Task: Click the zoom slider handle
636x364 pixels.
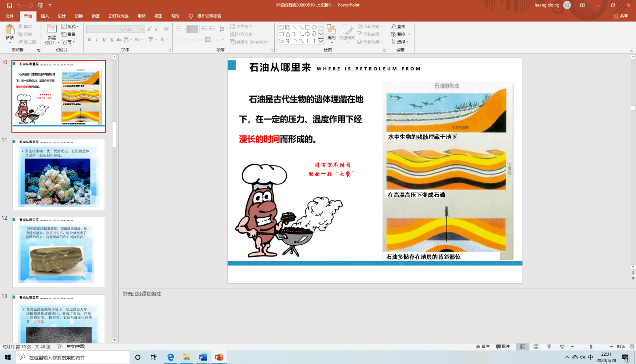Action: point(591,346)
